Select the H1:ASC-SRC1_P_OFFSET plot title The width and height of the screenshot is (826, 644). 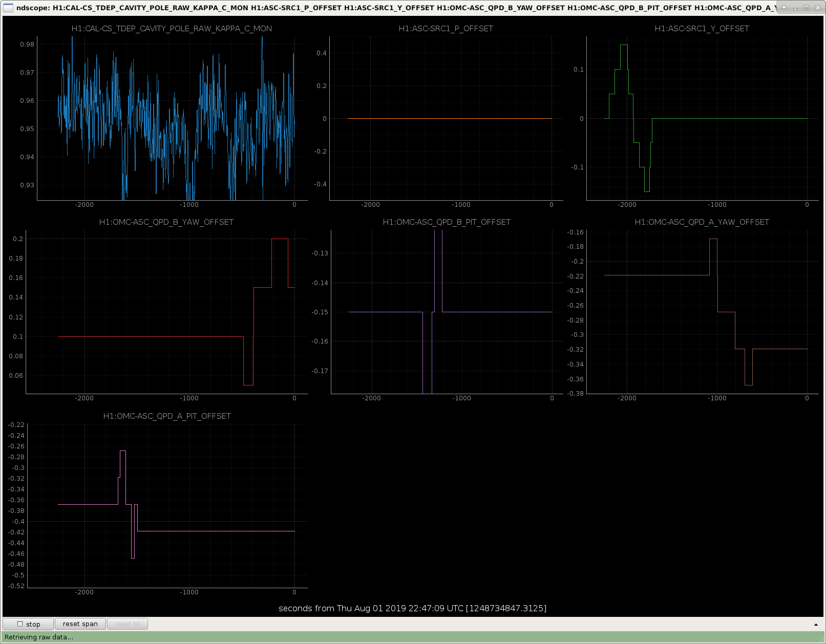click(x=446, y=29)
